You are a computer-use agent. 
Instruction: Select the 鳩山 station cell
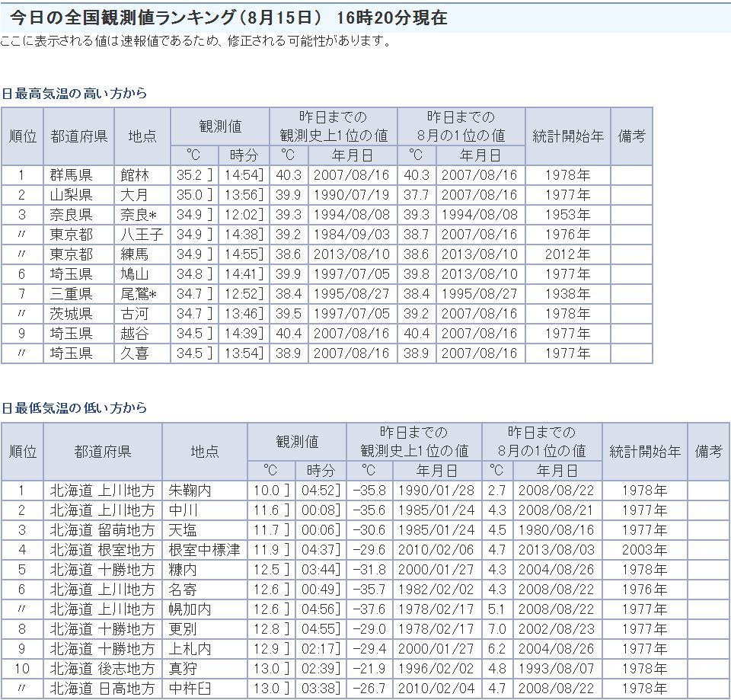click(x=135, y=274)
